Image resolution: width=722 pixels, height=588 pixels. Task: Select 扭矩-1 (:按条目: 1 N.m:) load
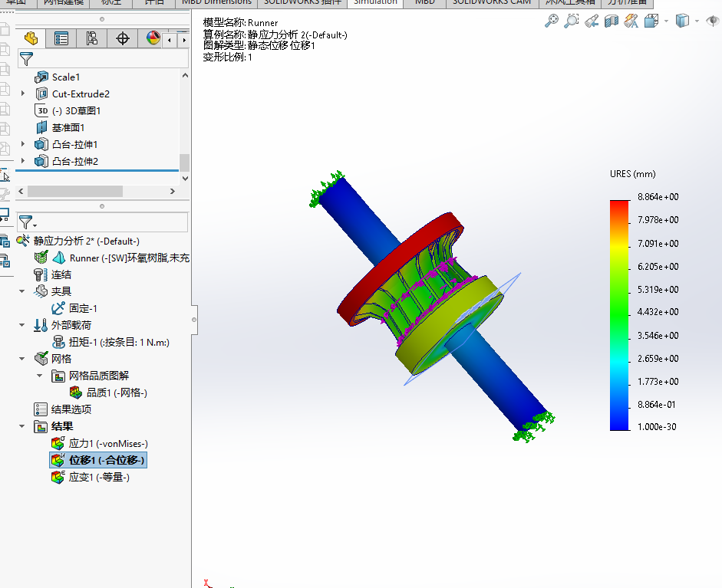pyautogui.click(x=119, y=342)
